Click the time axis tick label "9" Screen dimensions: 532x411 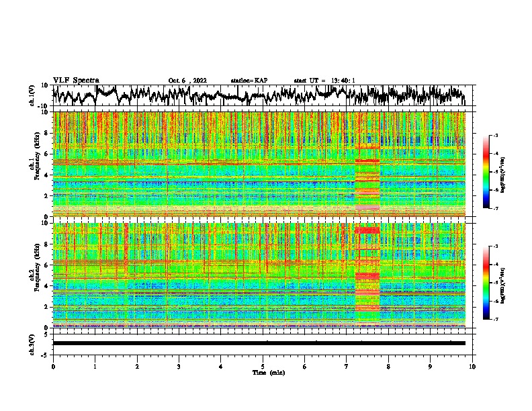coord(430,367)
